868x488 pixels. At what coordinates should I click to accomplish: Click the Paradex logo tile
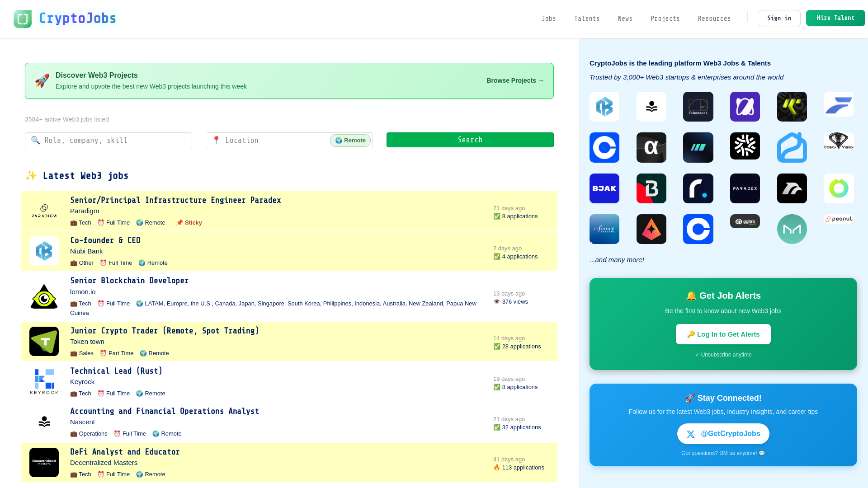[745, 188]
